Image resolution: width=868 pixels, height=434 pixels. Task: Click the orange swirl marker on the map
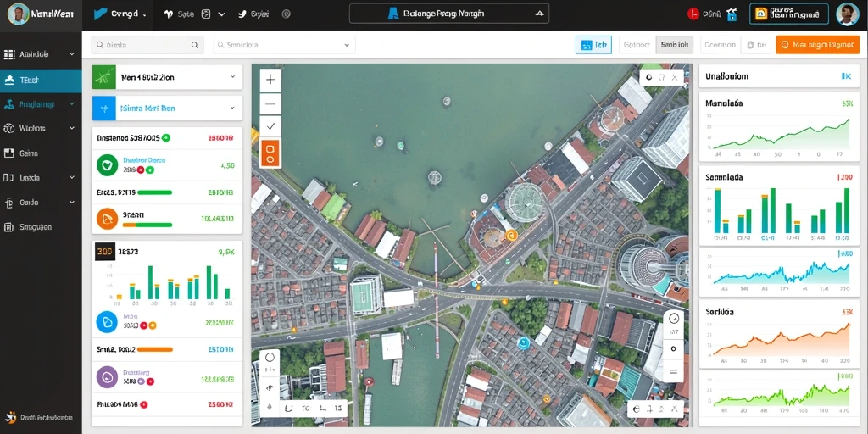click(x=511, y=235)
